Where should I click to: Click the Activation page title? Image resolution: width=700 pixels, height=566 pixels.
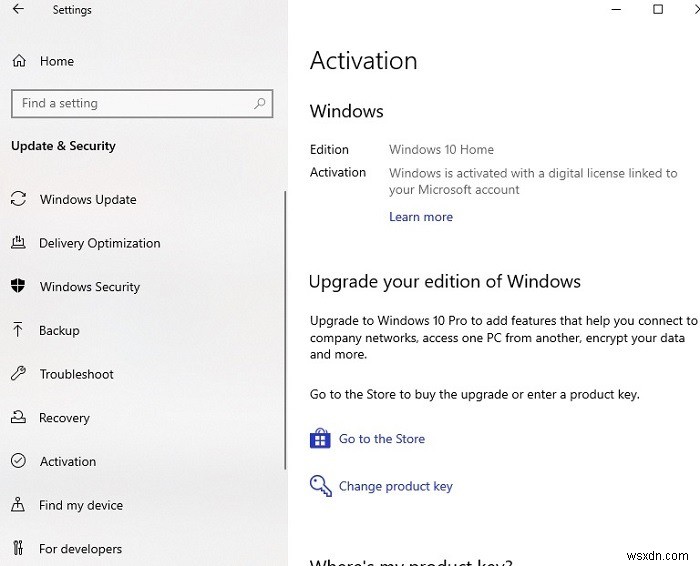[364, 60]
